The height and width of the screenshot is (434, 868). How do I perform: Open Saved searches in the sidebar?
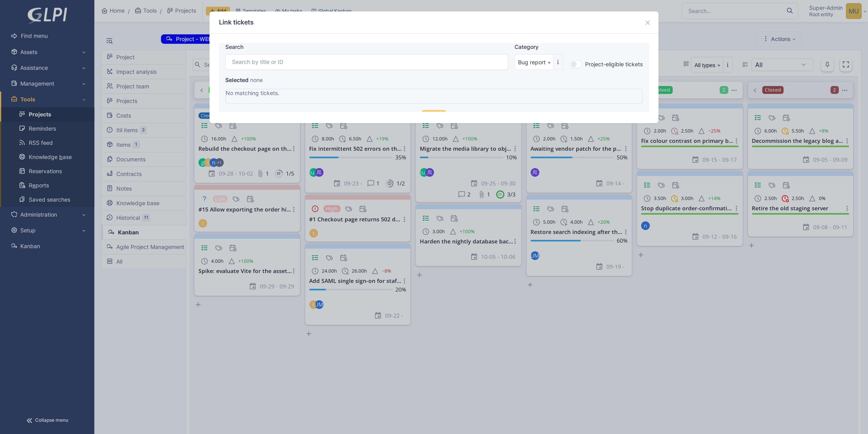[x=50, y=199]
